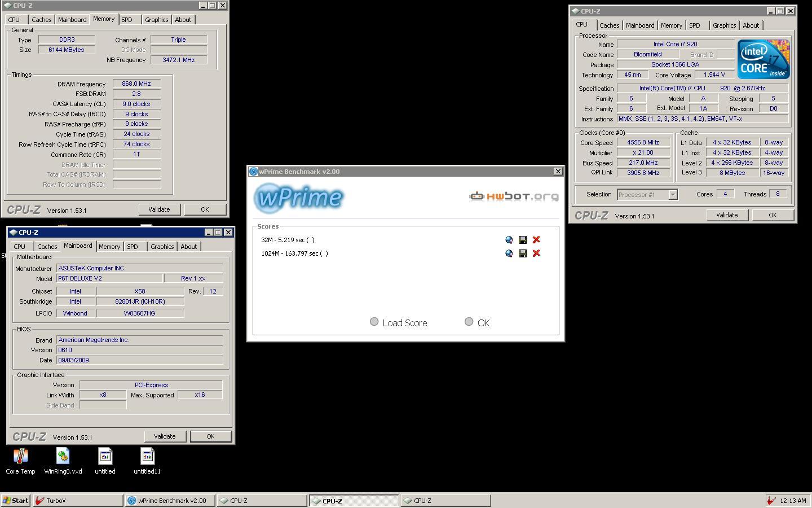Open the Windows Start button
This screenshot has width=812, height=508.
coord(16,501)
